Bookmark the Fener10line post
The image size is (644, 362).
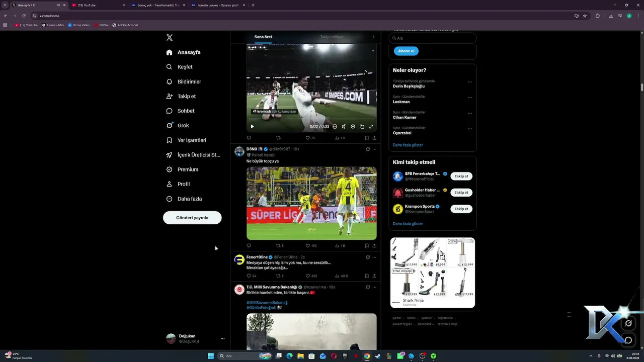(x=367, y=276)
